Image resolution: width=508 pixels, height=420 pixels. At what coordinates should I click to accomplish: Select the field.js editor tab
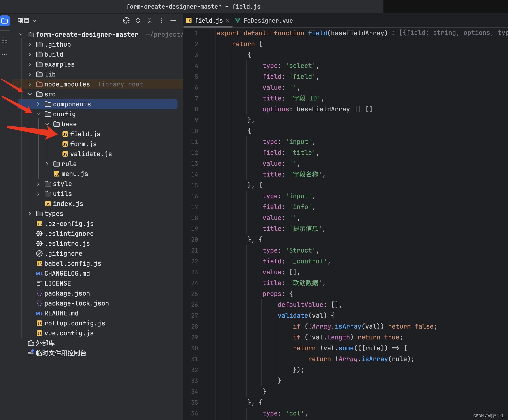point(208,21)
